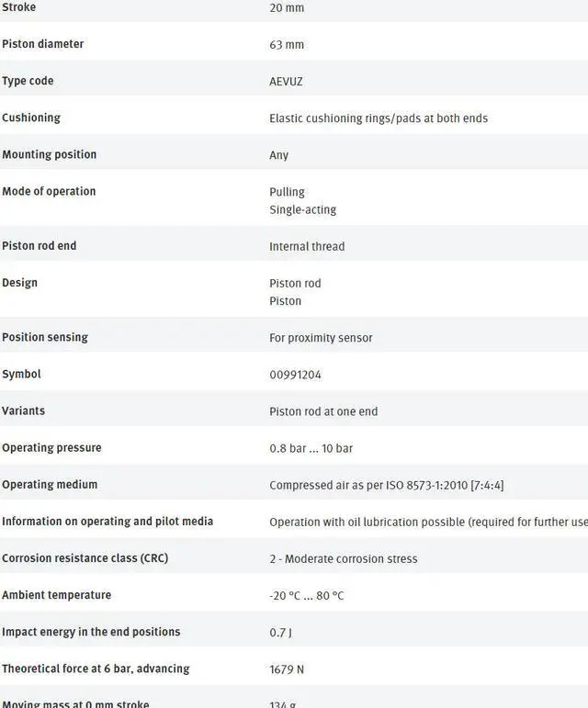
Task: Click the Mounting position label
Action: pos(49,154)
